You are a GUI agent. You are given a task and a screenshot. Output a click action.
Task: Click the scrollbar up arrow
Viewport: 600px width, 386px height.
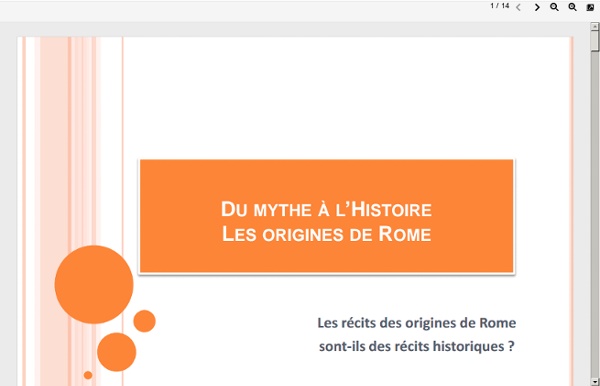595,26
